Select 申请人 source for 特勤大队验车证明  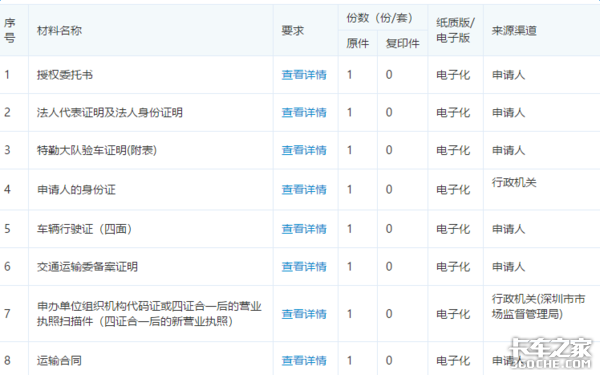point(508,150)
